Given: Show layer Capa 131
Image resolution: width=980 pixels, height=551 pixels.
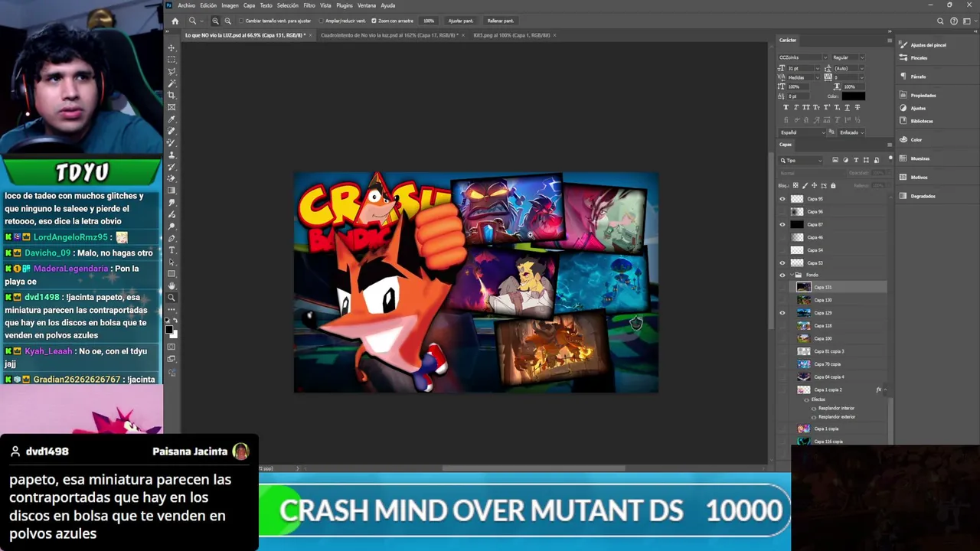Looking at the screenshot, I should (x=782, y=287).
